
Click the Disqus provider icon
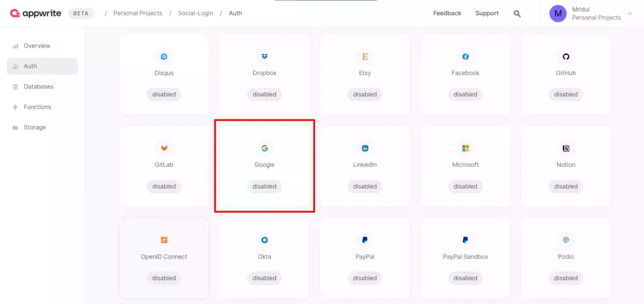click(164, 57)
